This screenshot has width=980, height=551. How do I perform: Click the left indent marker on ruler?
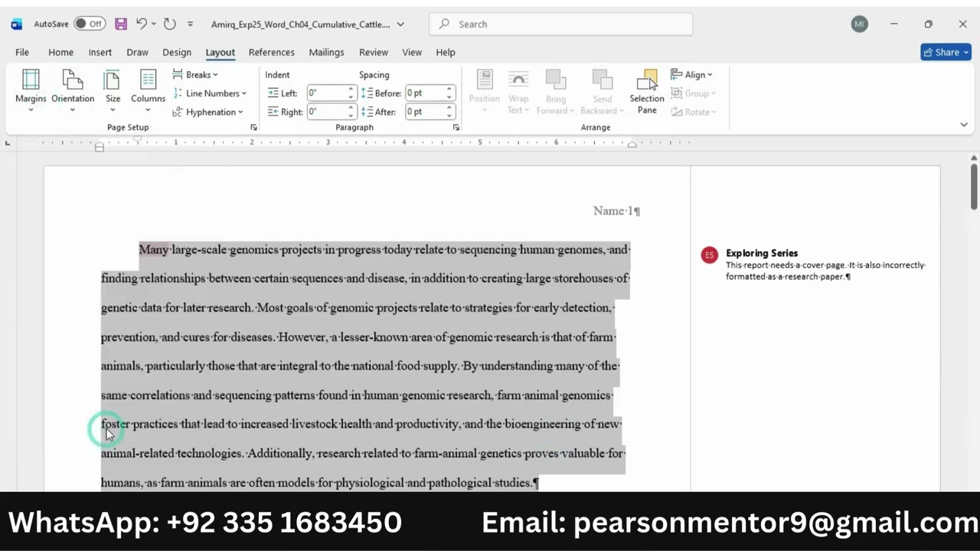pyautogui.click(x=100, y=147)
